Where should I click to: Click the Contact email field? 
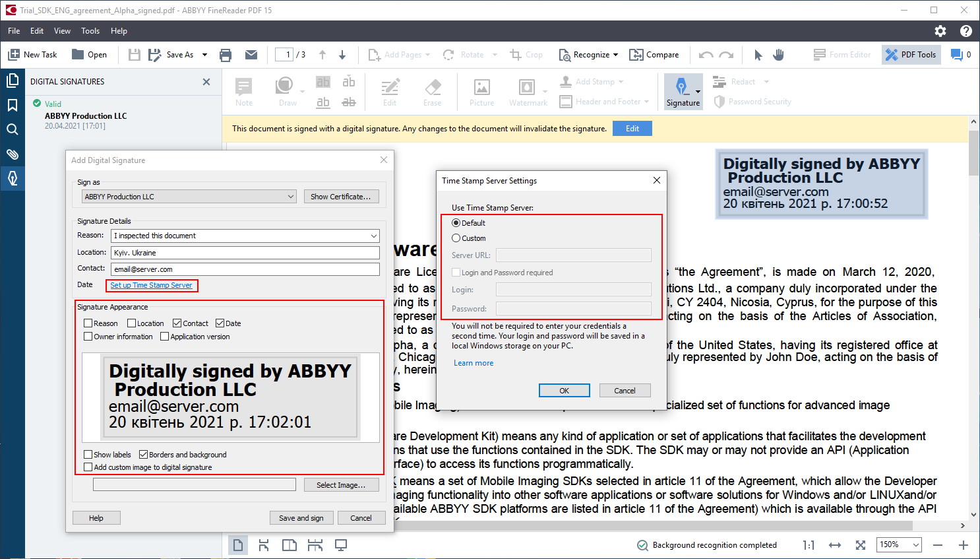245,269
